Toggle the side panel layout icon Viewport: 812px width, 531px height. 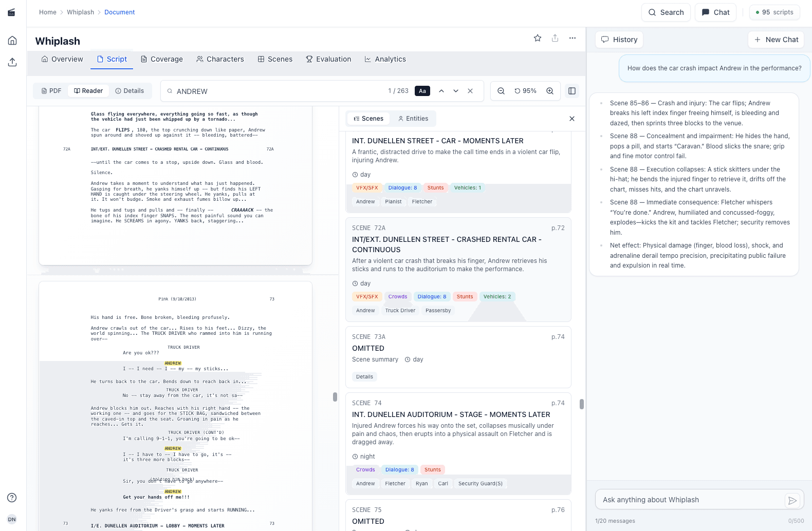tap(572, 91)
